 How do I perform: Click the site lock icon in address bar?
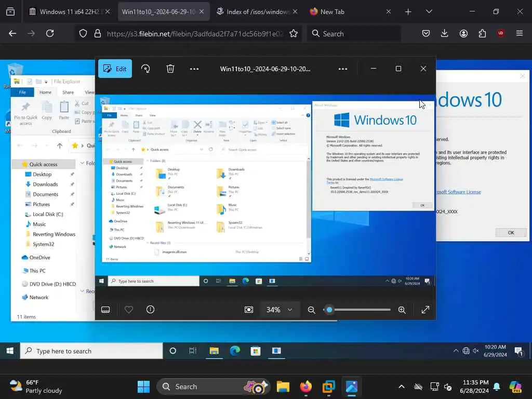[x=98, y=34]
